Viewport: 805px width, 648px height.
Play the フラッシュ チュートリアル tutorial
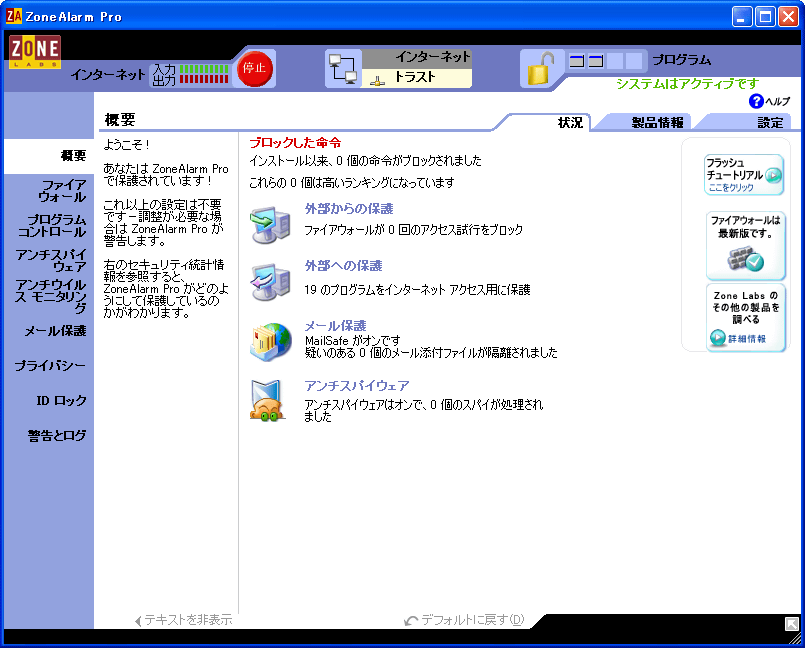[x=773, y=176]
